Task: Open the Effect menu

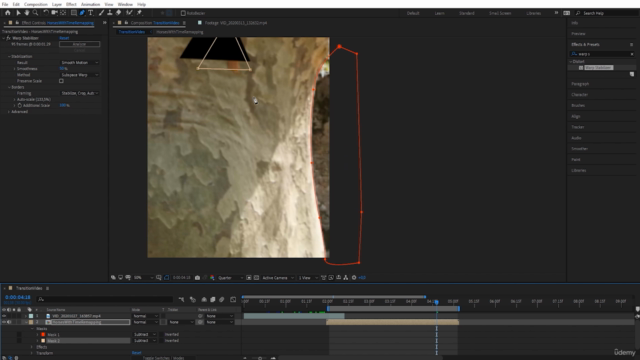Action: pyautogui.click(x=71, y=4)
